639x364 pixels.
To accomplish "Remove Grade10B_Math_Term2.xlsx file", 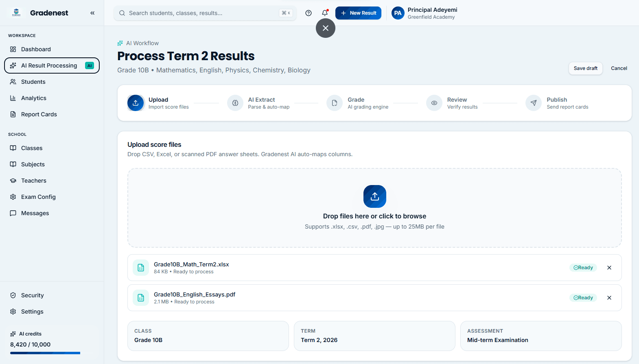I will 609,268.
